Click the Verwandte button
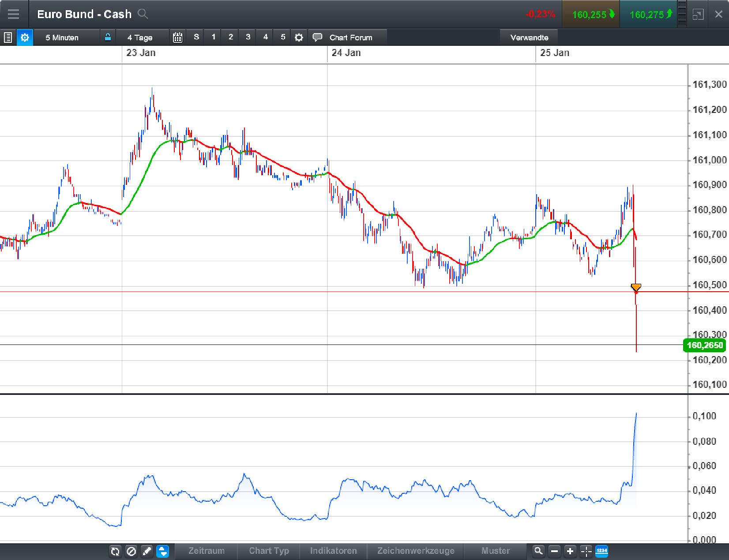The height and width of the screenshot is (560, 729). pos(529,38)
